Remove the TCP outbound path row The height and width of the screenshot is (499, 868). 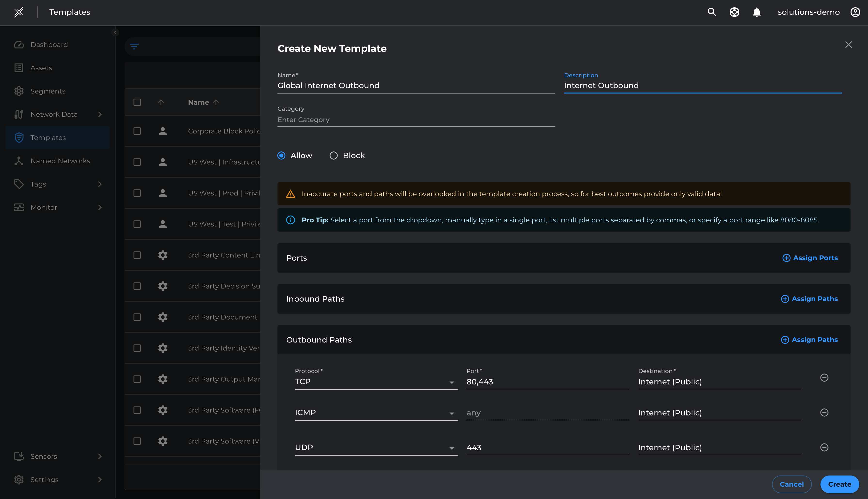point(824,378)
